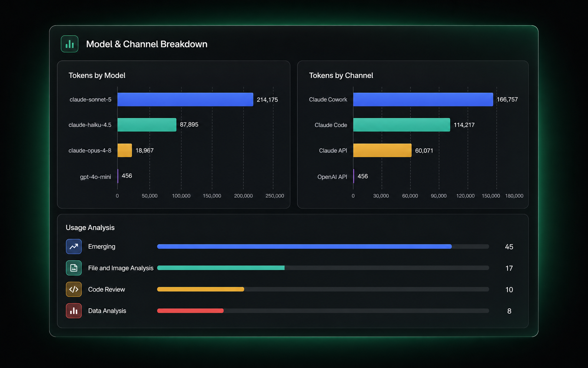Click the Claude API yellow bar
588x368 pixels.
(x=382, y=150)
